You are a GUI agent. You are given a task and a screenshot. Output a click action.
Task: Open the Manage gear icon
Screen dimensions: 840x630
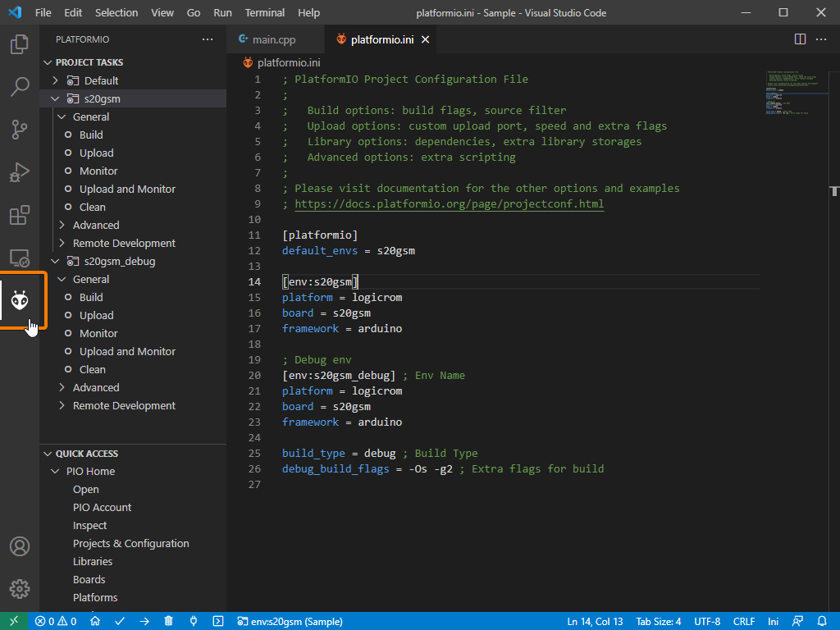20,589
